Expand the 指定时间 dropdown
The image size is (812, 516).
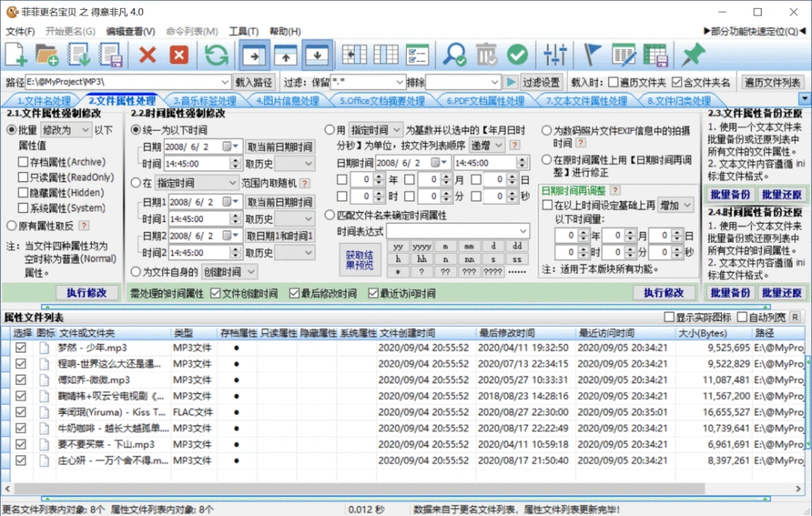click(x=196, y=183)
